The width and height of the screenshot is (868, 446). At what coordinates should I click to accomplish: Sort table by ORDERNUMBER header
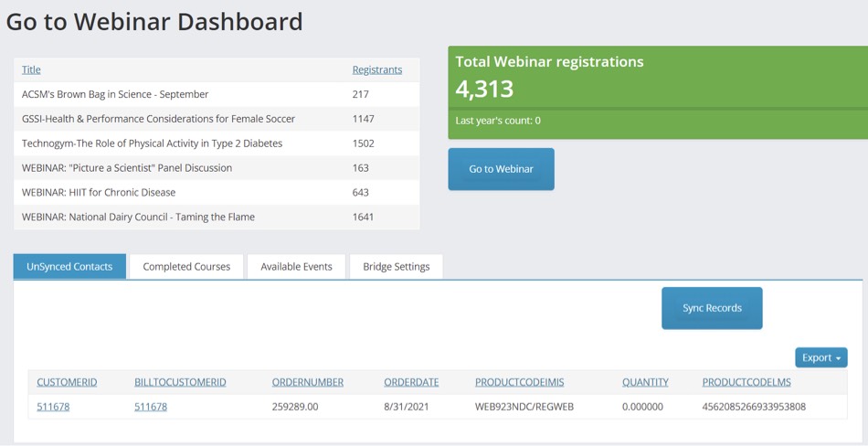pos(308,382)
